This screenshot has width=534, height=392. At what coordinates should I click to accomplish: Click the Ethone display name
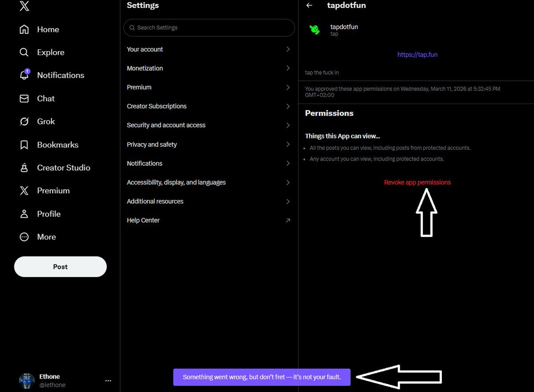49,376
